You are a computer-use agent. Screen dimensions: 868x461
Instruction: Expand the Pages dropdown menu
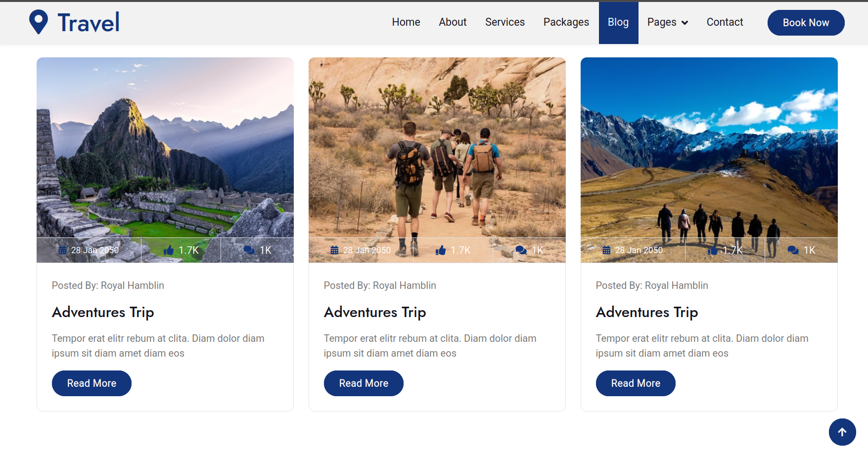click(667, 22)
